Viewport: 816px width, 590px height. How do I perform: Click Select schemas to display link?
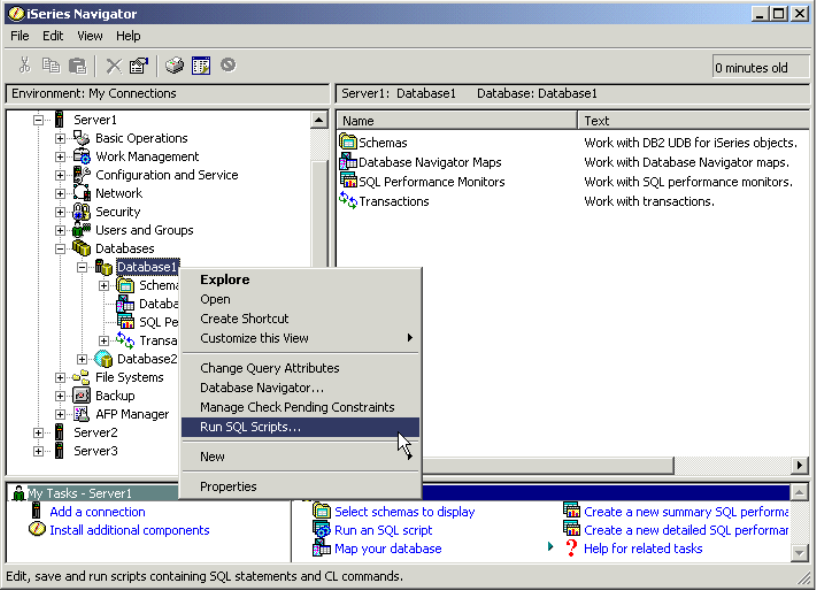[404, 511]
